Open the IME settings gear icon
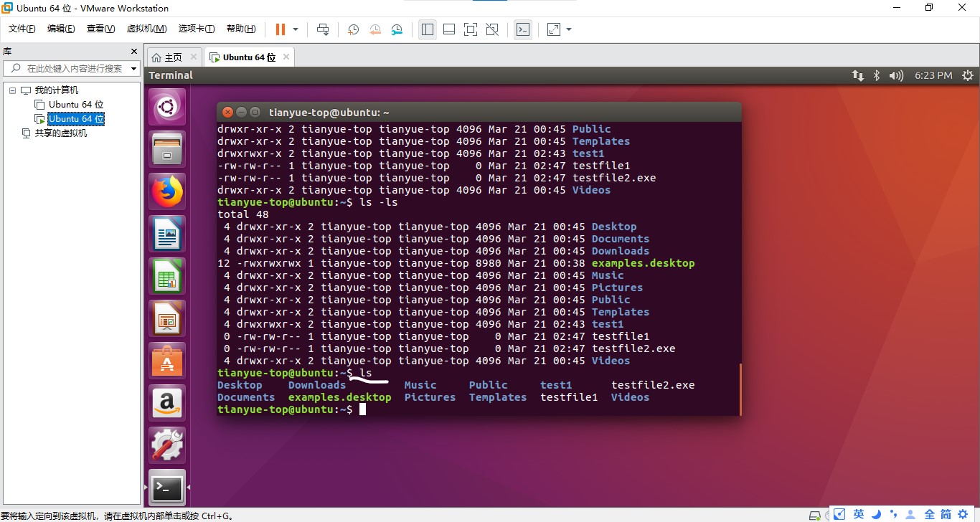 tap(963, 514)
